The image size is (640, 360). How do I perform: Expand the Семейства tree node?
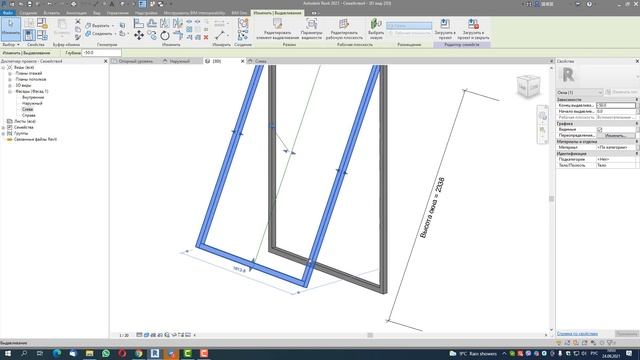[4, 127]
